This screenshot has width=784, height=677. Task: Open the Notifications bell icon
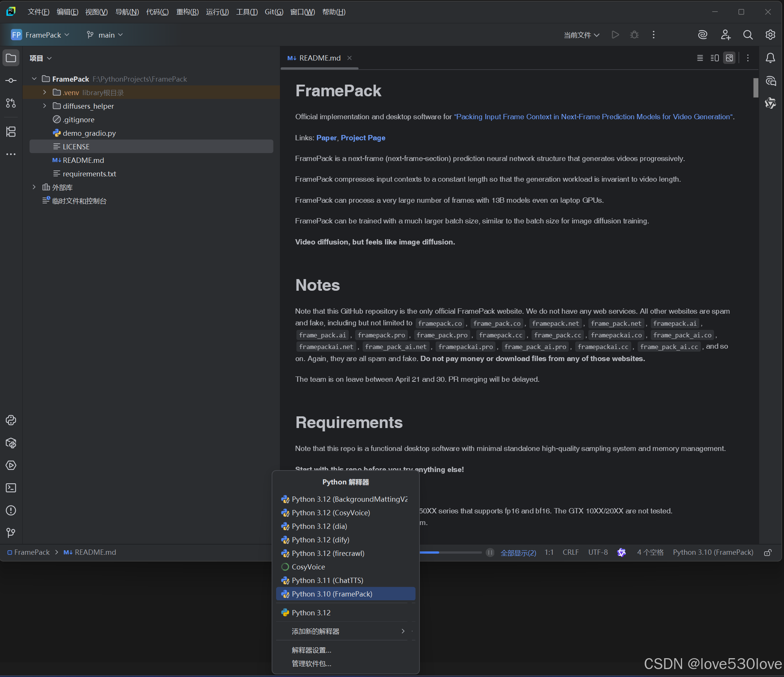pyautogui.click(x=770, y=58)
